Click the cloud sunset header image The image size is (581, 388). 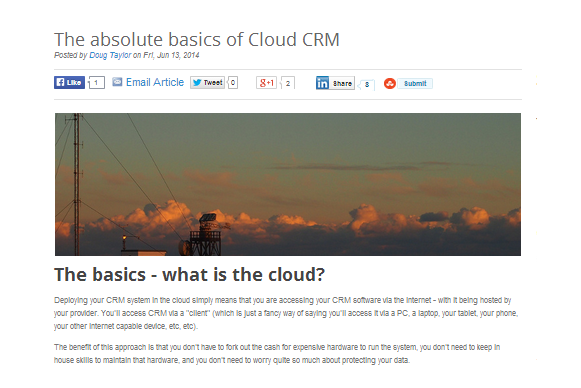coord(288,184)
